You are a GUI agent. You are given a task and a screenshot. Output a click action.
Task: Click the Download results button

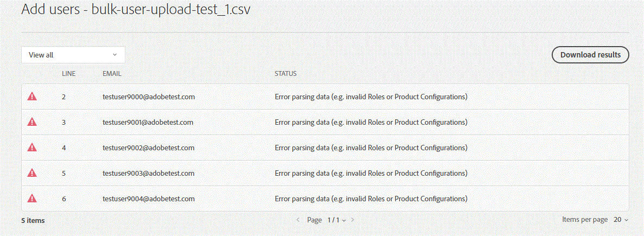[590, 55]
